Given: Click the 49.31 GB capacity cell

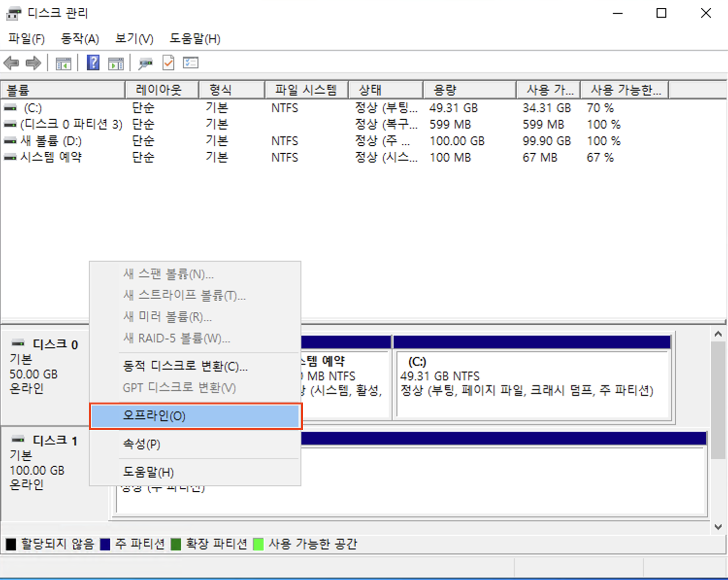Looking at the screenshot, I should [453, 108].
